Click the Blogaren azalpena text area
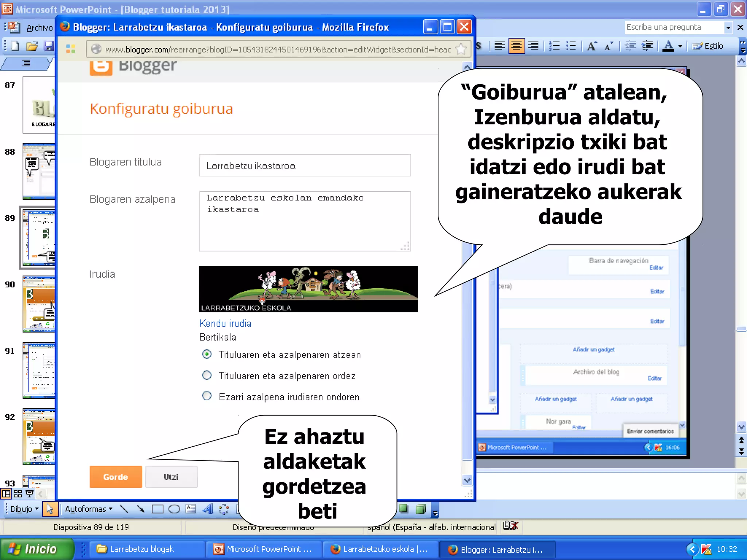747x560 pixels. pos(305,221)
